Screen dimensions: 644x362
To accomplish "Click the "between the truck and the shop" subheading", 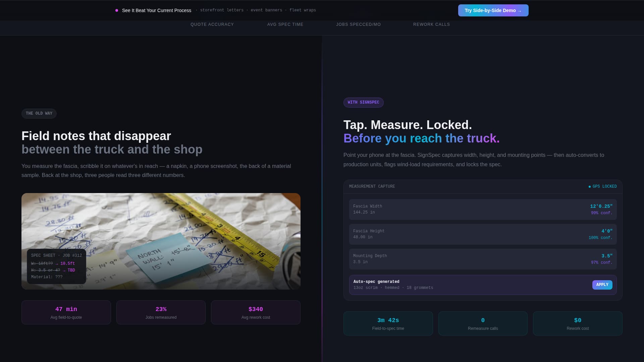I will pyautogui.click(x=112, y=149).
